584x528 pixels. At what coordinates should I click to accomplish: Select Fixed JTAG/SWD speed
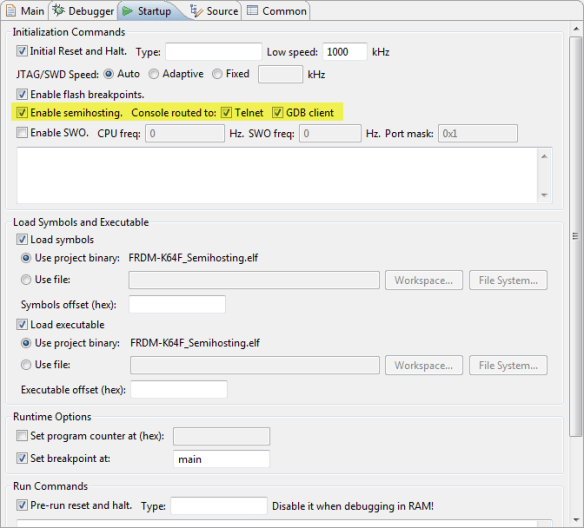click(217, 74)
